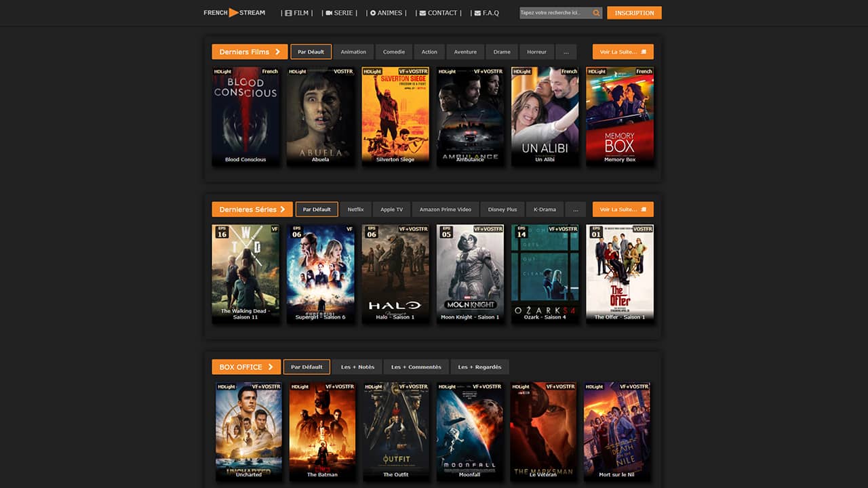The image size is (868, 488).
Task: Click the INSCRIPTION button
Action: click(634, 13)
